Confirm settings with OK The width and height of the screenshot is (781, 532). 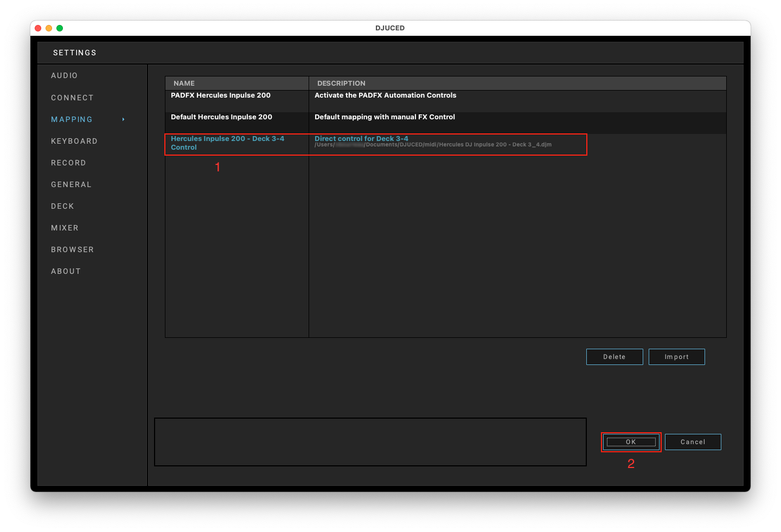pyautogui.click(x=631, y=442)
